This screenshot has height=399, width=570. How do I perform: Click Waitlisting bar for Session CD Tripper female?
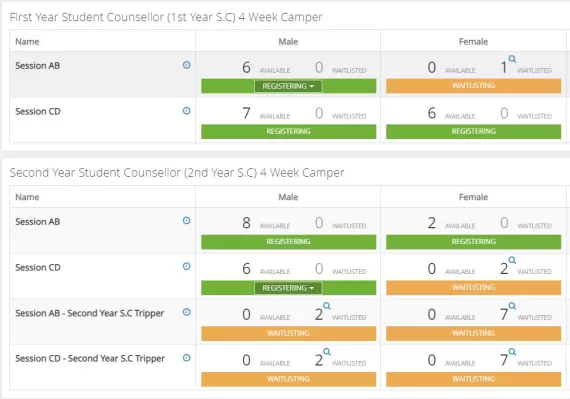click(474, 379)
